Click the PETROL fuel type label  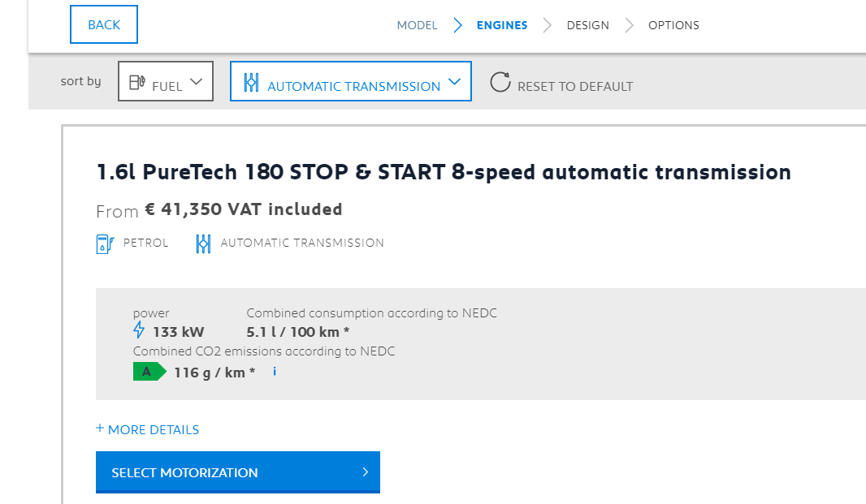[x=145, y=243]
